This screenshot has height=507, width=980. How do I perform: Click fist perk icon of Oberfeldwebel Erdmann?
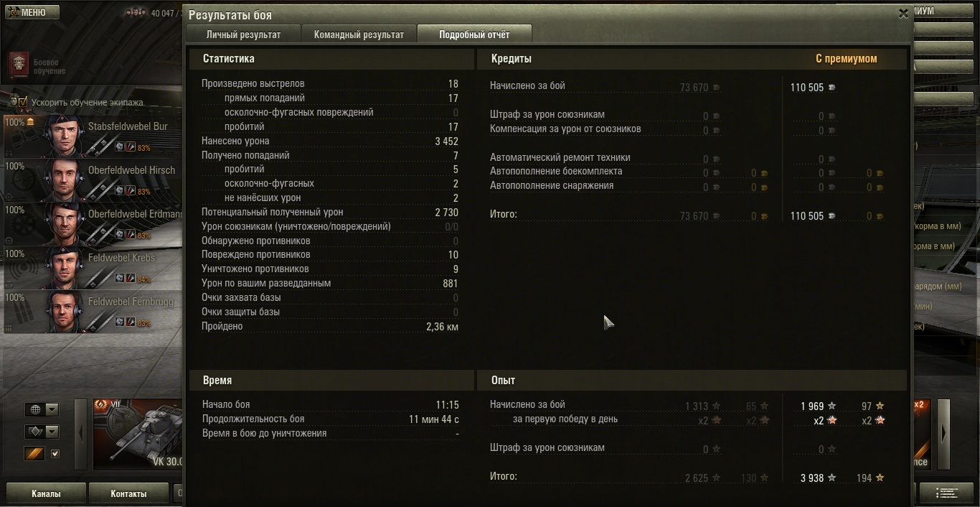[x=119, y=235]
